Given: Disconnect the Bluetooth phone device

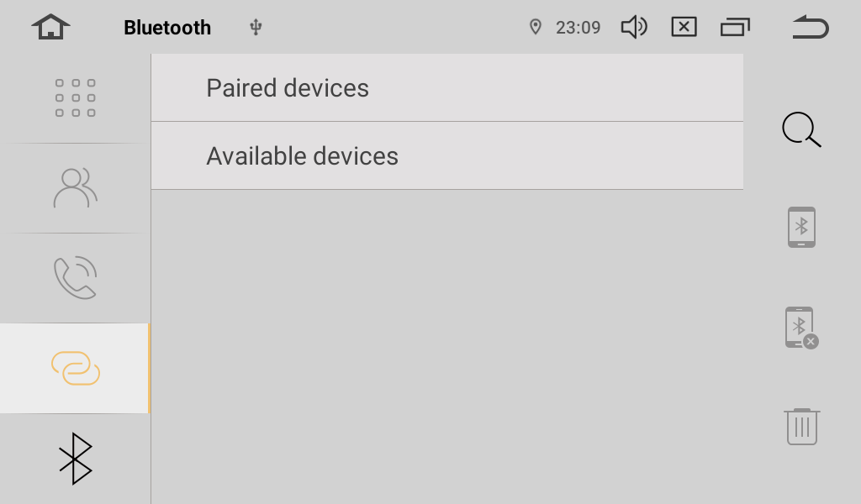Looking at the screenshot, I should 801,328.
